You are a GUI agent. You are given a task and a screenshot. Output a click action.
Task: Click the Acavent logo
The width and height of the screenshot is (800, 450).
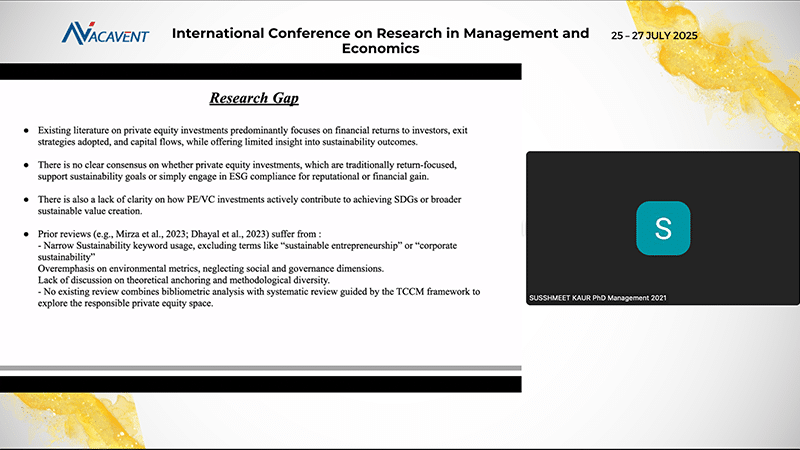point(104,35)
